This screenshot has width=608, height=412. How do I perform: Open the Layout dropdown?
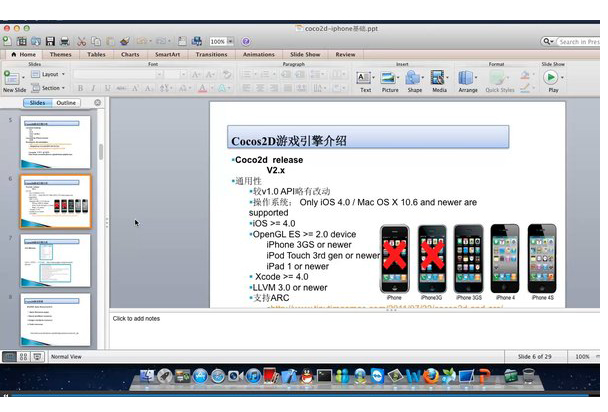pyautogui.click(x=48, y=74)
